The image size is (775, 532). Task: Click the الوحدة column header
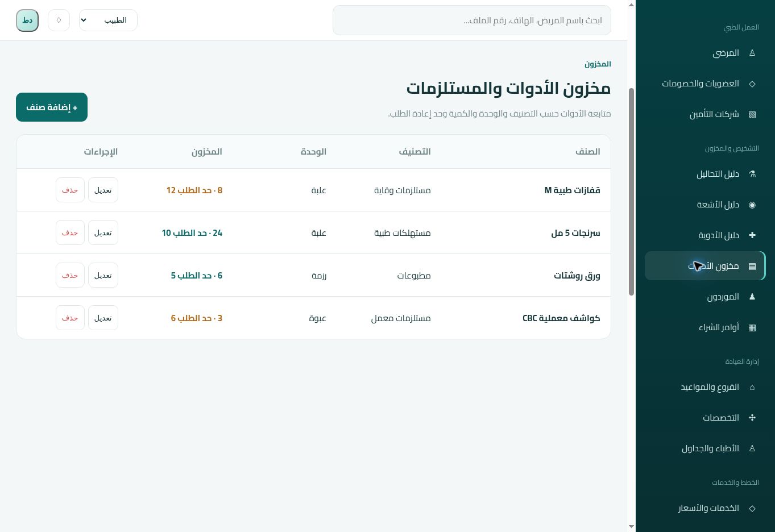313,152
